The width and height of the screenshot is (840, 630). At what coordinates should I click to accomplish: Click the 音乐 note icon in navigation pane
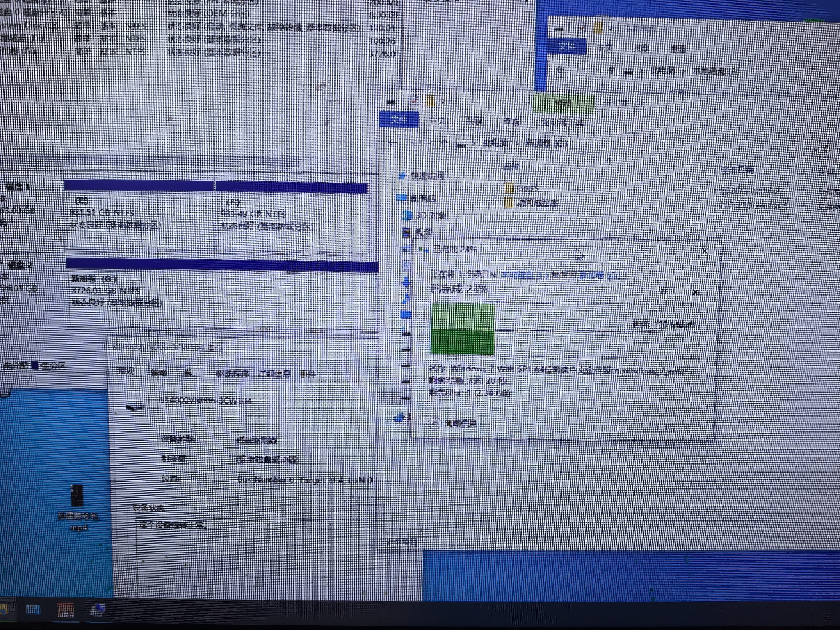[x=406, y=298]
